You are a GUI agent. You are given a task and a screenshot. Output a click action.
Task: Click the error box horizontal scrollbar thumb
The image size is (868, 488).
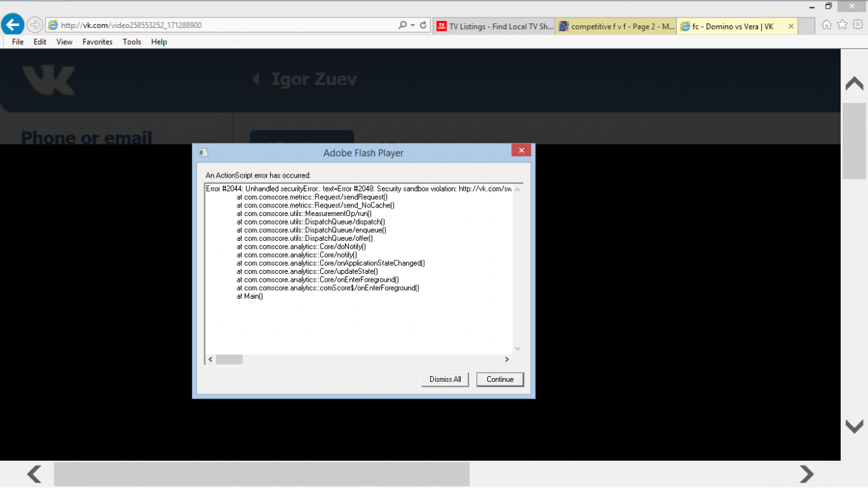click(x=229, y=359)
